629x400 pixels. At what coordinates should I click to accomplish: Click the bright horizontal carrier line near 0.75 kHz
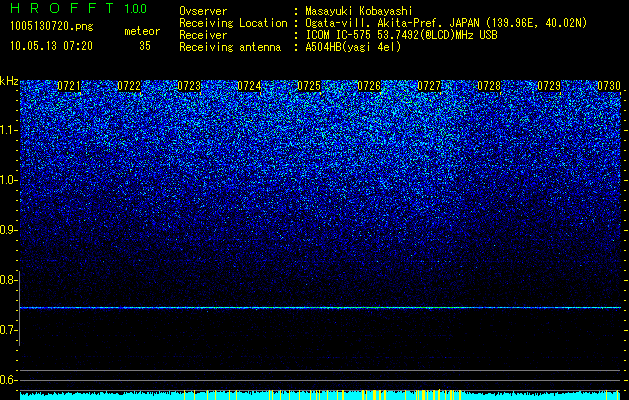[x=320, y=308]
